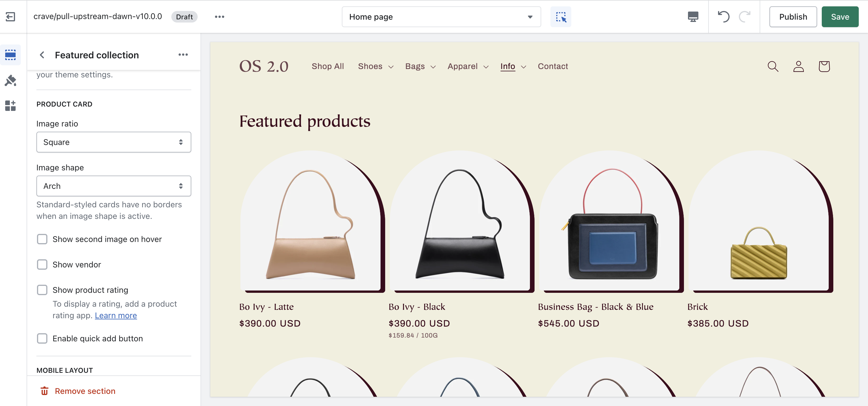Viewport: 868px width, 406px height.
Task: Change Image ratio from Square
Action: pyautogui.click(x=114, y=142)
